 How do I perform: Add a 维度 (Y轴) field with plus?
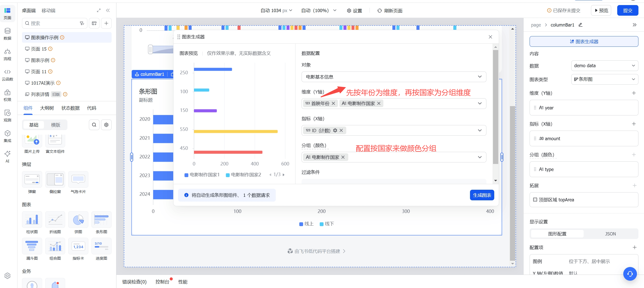click(x=634, y=93)
